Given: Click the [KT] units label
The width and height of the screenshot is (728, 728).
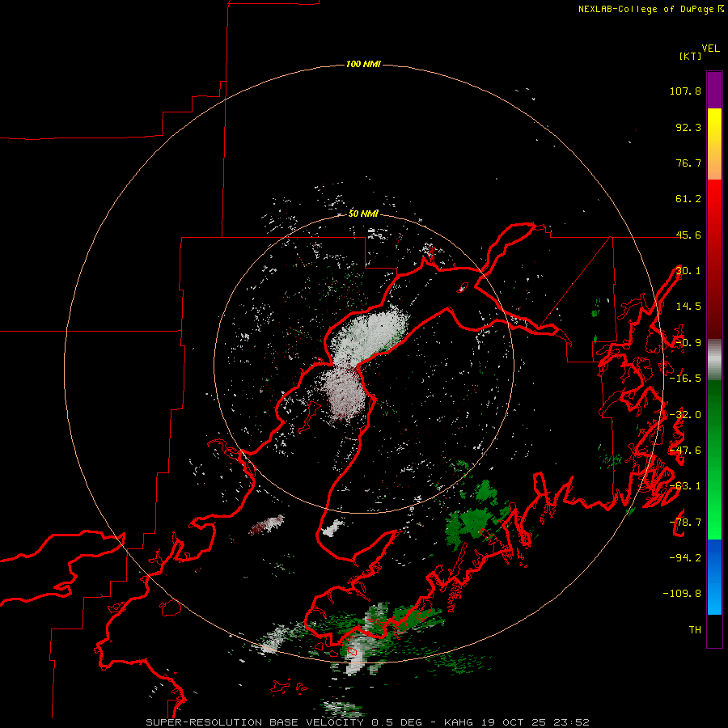Looking at the screenshot, I should coord(690,56).
